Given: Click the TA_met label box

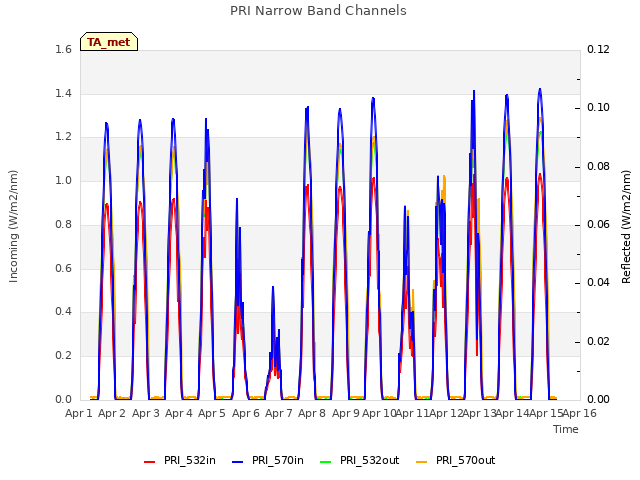Looking at the screenshot, I should (x=109, y=42).
